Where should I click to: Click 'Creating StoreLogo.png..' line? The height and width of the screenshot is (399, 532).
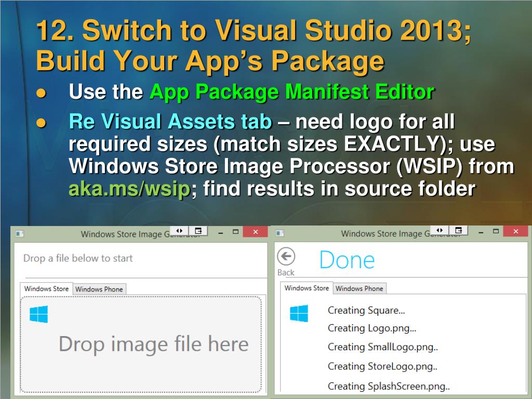(x=382, y=366)
